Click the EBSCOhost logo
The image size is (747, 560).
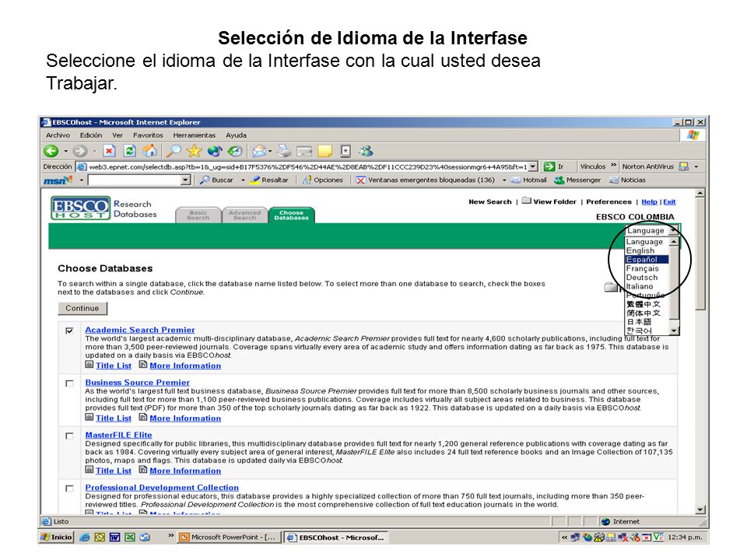point(81,208)
